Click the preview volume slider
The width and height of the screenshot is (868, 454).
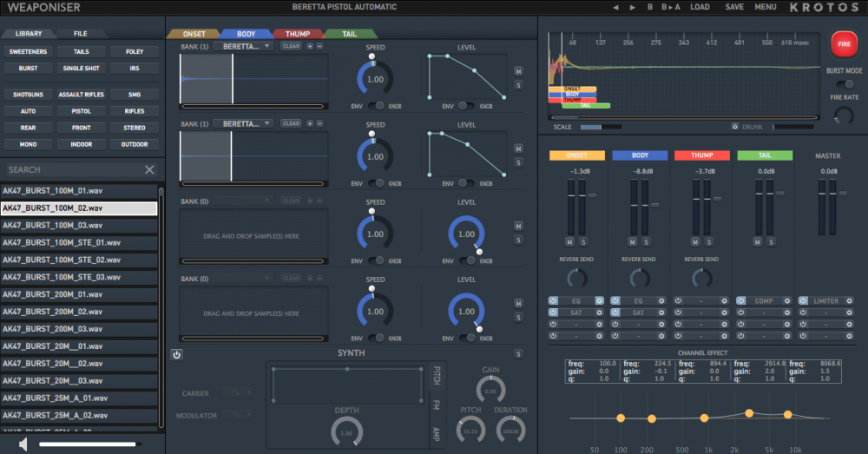(x=89, y=444)
